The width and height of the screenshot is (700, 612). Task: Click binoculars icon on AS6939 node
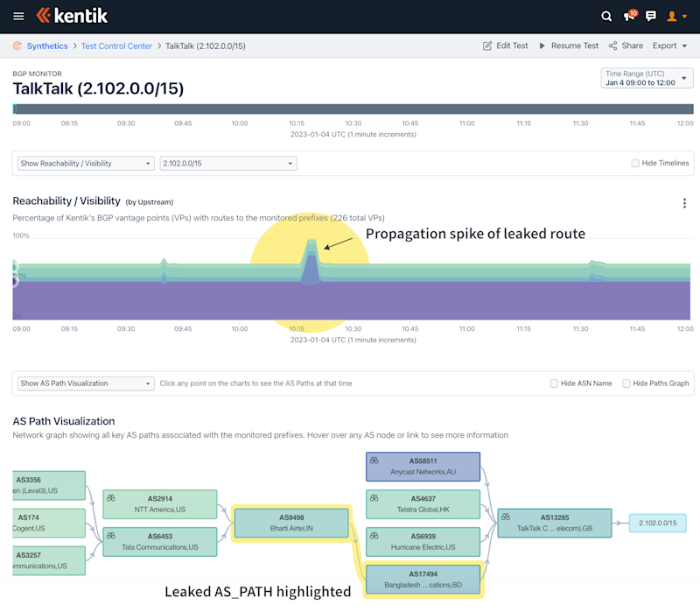pos(374,536)
